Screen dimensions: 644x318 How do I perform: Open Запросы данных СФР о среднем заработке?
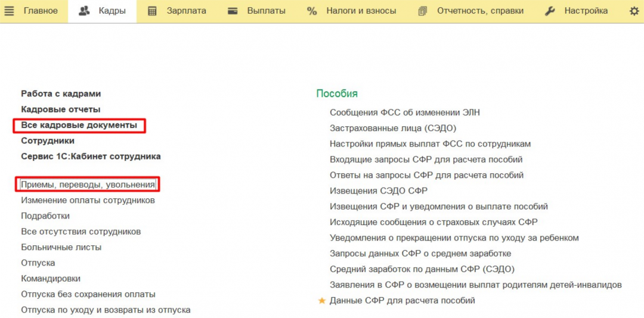420,254
